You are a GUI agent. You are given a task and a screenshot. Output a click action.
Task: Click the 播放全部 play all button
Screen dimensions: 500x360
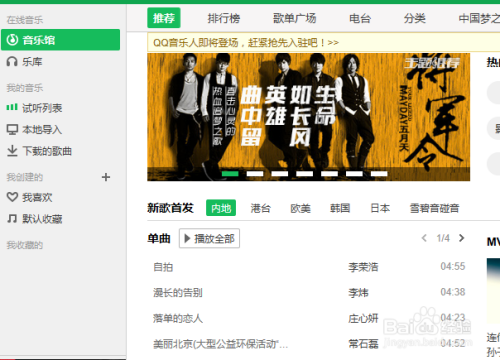point(209,238)
